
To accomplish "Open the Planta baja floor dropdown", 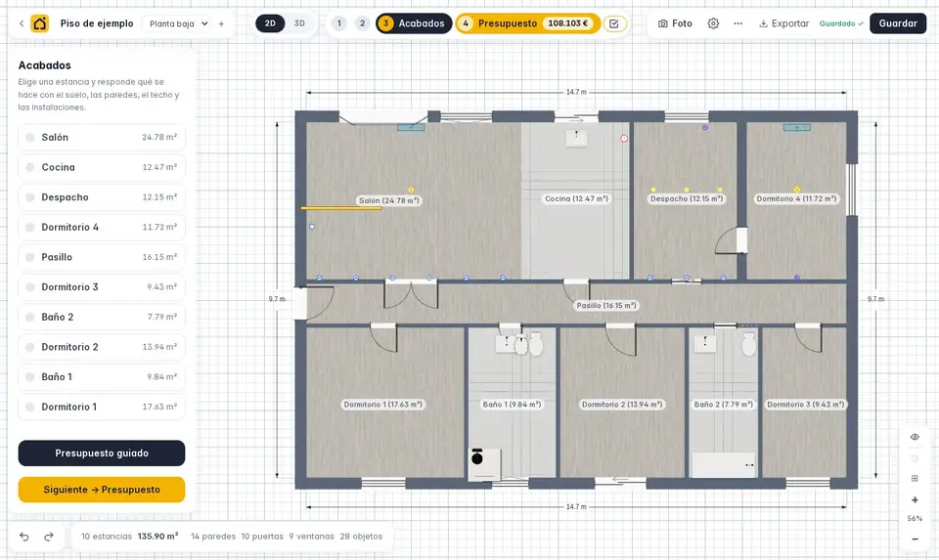I will 178,23.
